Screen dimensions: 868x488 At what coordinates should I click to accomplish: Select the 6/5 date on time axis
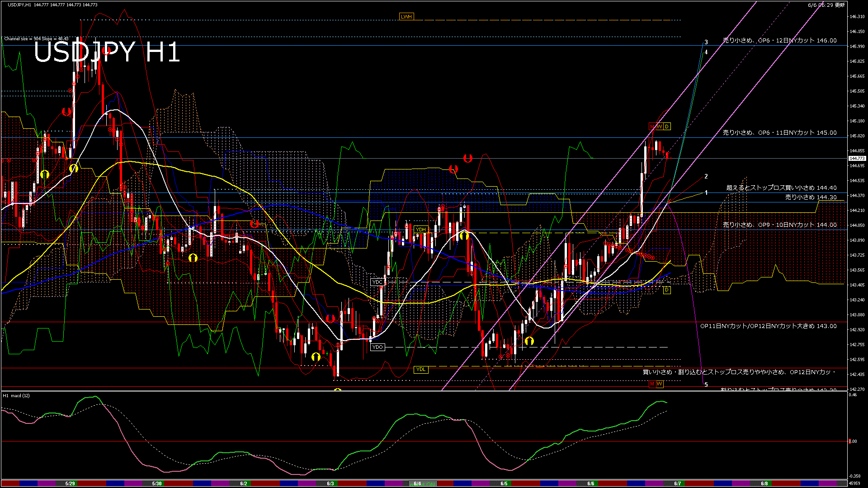pos(504,483)
